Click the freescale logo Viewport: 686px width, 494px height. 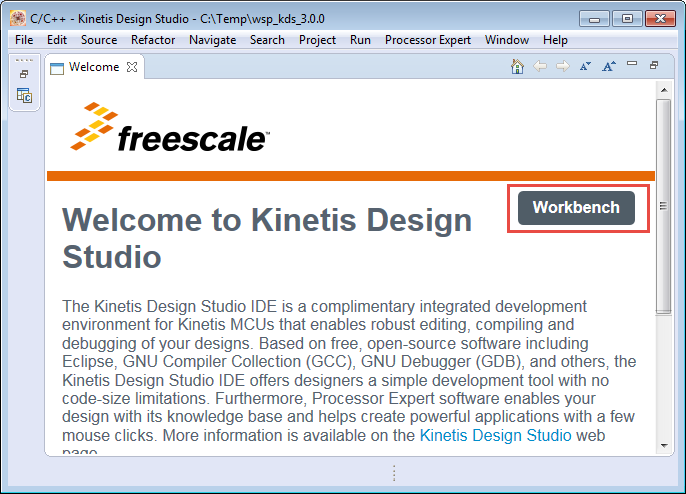click(170, 127)
